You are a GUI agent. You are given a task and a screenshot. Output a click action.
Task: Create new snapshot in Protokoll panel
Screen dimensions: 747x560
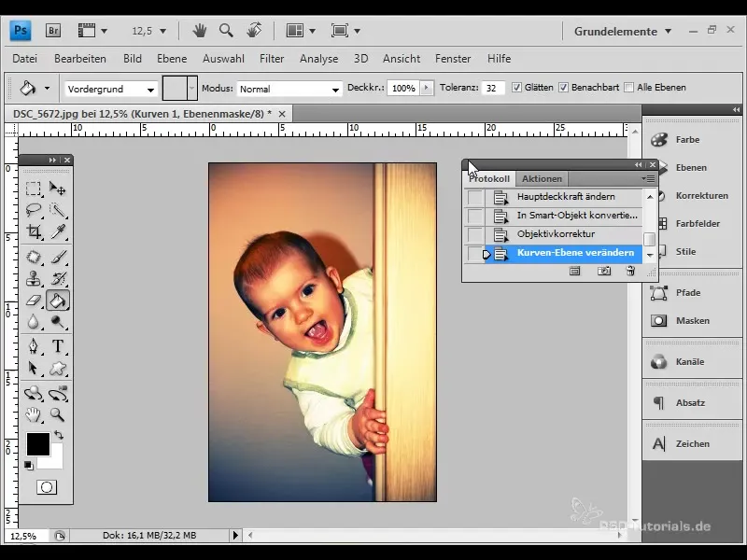[604, 271]
